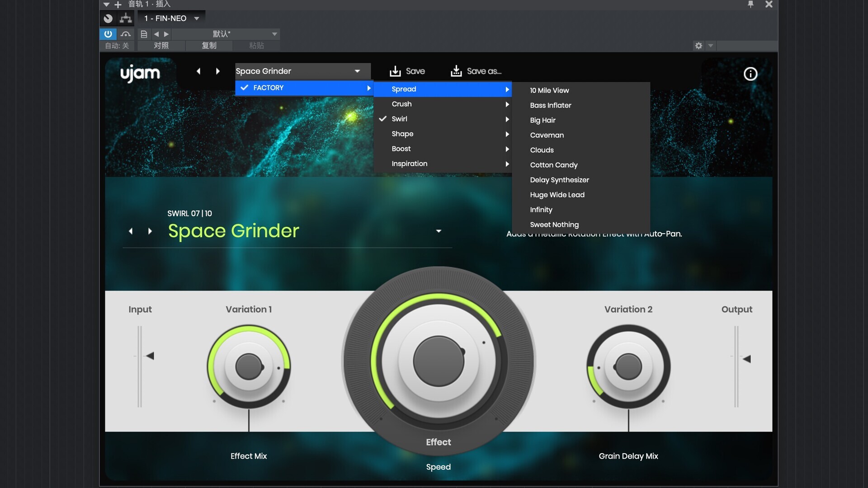Click the 复制 copy button
Viewport: 868px width, 488px height.
pos(209,46)
